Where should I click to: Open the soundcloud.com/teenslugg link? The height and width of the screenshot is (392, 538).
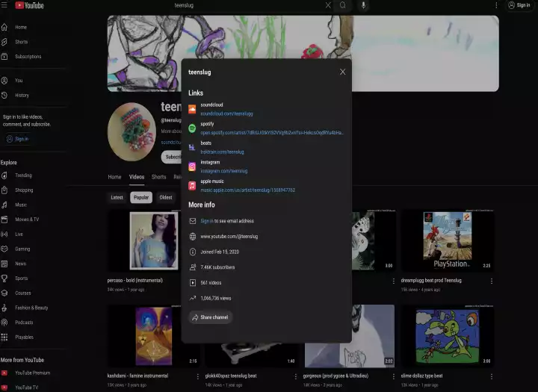point(226,113)
